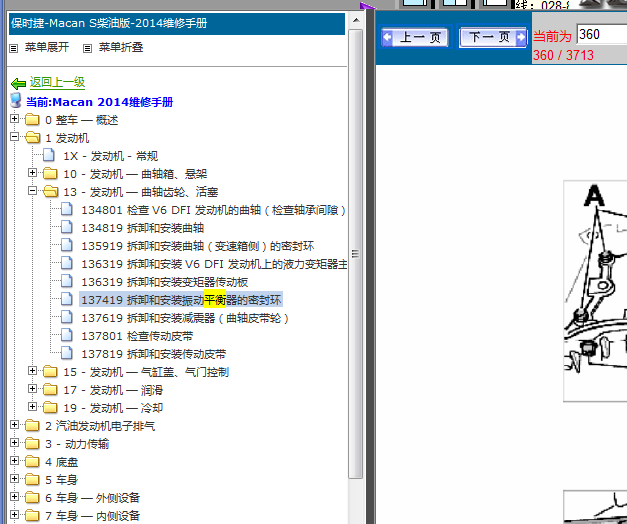The width and height of the screenshot is (627, 524).
Task: Click the 360 / 3713 page counter text
Action: pos(563,55)
